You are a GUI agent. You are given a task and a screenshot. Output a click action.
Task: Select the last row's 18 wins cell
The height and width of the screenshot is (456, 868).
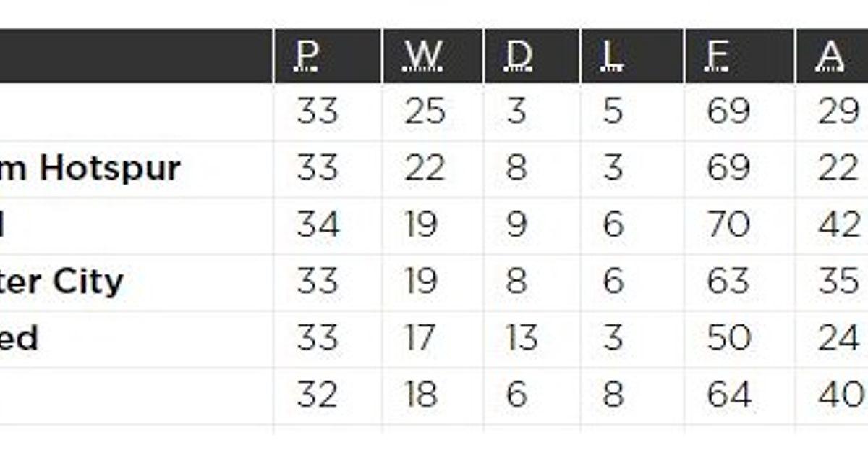[x=422, y=395]
